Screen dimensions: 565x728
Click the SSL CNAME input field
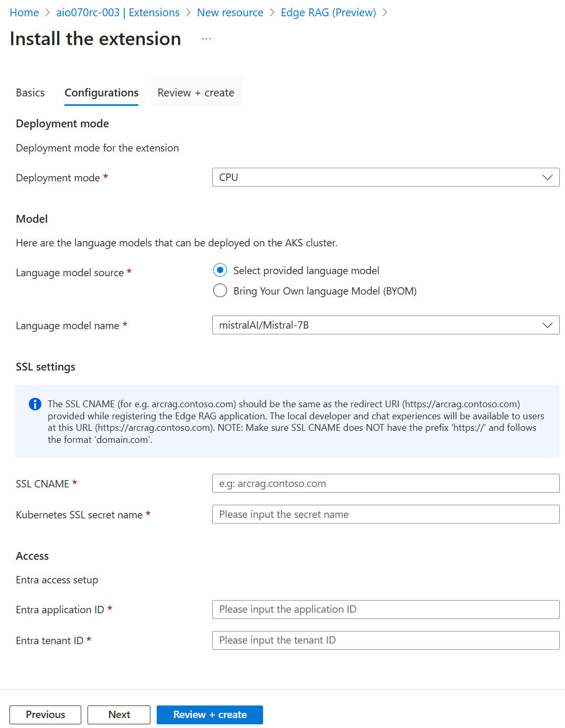(x=385, y=483)
